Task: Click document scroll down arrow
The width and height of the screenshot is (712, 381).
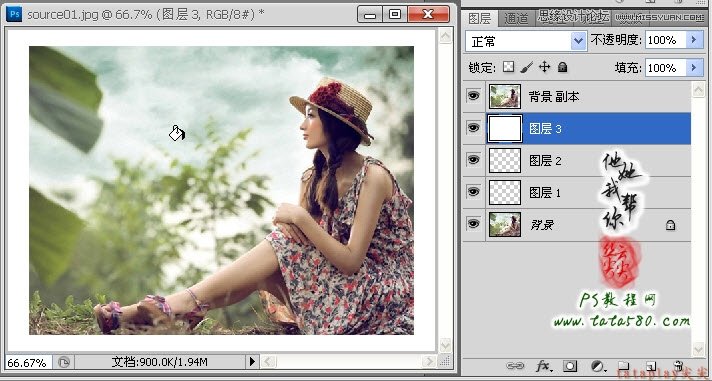Action: (x=445, y=345)
